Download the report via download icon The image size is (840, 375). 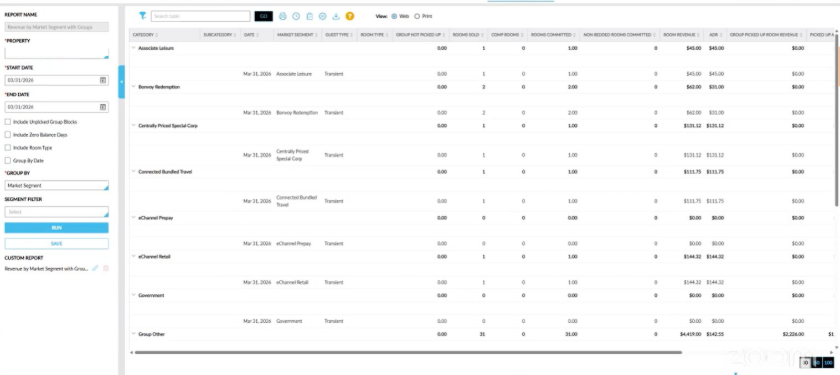tap(336, 16)
